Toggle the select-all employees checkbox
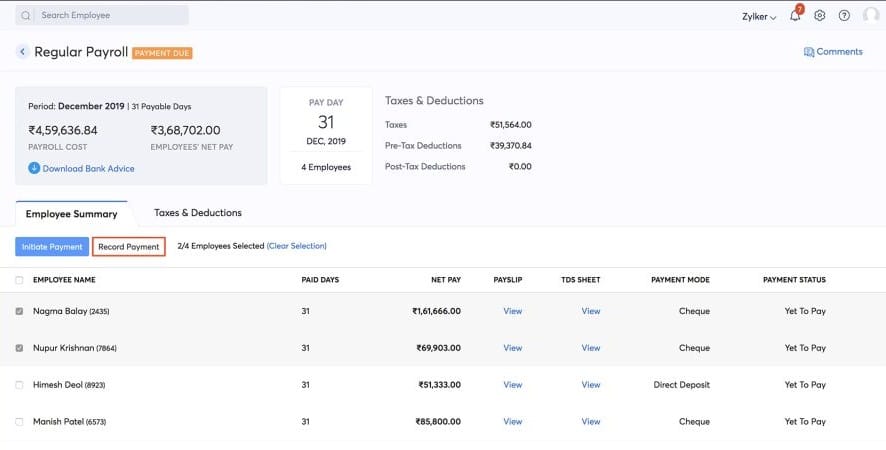This screenshot has width=886, height=450. tap(19, 280)
